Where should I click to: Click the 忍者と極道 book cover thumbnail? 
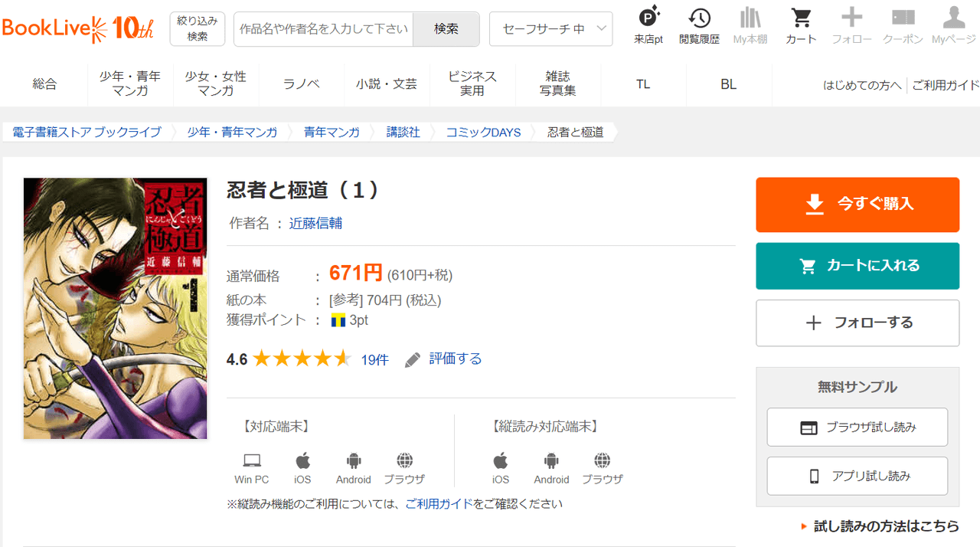click(116, 308)
